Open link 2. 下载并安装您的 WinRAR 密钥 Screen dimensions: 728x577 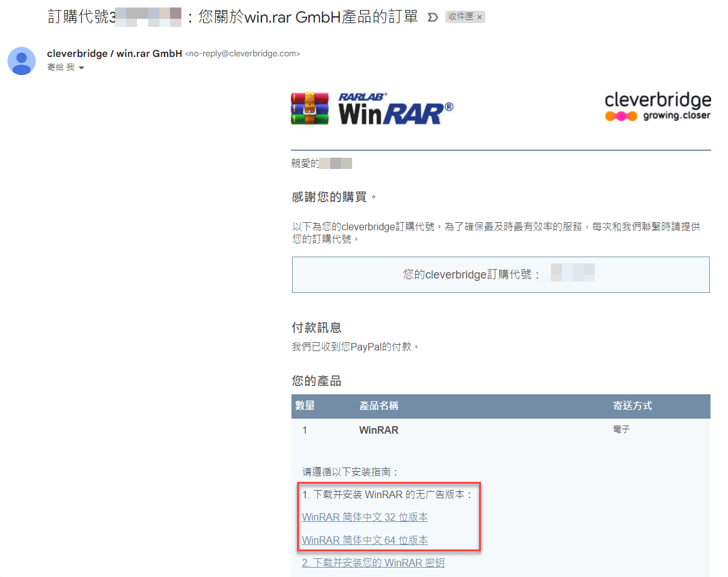point(373,563)
